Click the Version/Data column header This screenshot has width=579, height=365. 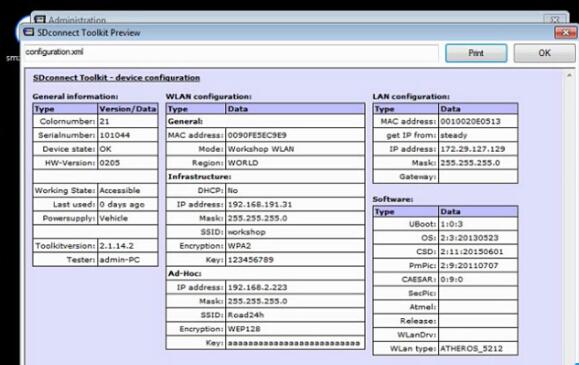click(x=127, y=109)
